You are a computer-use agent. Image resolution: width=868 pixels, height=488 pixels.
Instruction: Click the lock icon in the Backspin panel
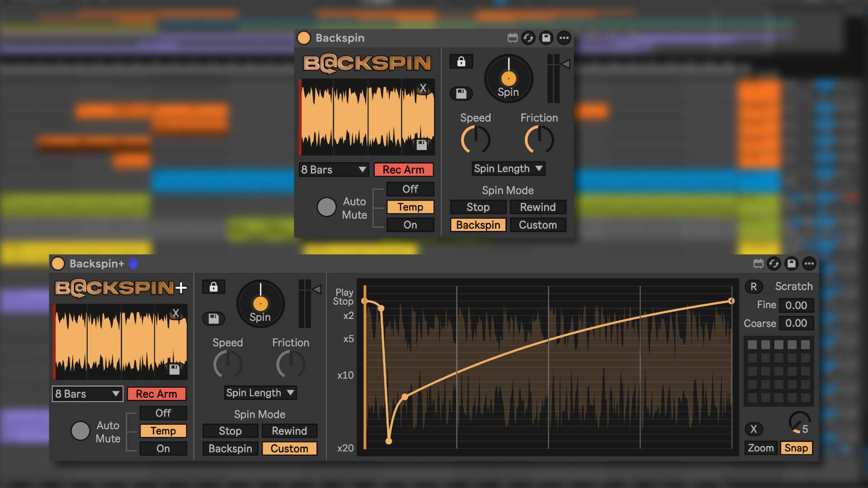click(x=461, y=61)
